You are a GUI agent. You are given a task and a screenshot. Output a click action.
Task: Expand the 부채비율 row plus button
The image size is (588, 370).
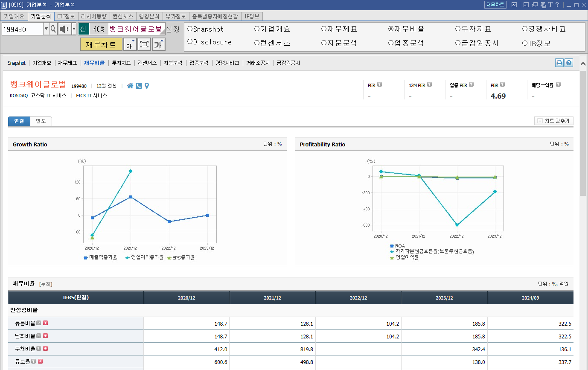pos(45,348)
